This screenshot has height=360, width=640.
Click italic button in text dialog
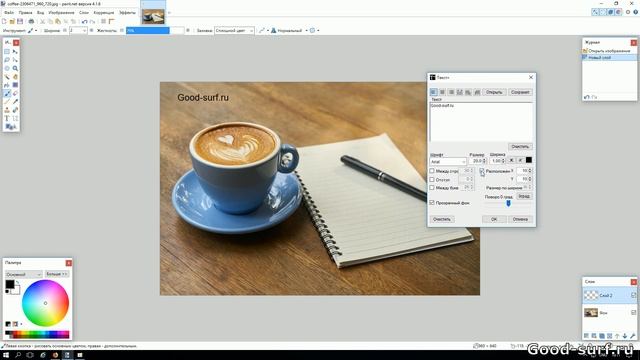tap(520, 160)
